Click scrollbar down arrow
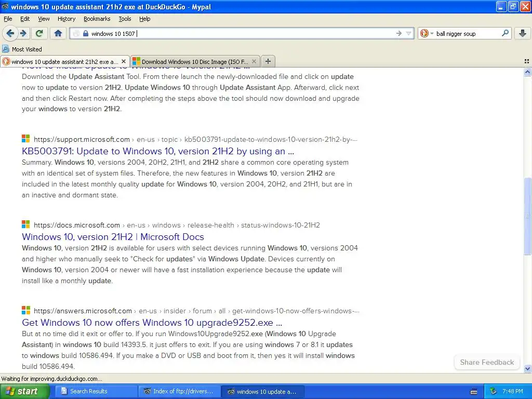The height and width of the screenshot is (399, 532). click(527, 368)
